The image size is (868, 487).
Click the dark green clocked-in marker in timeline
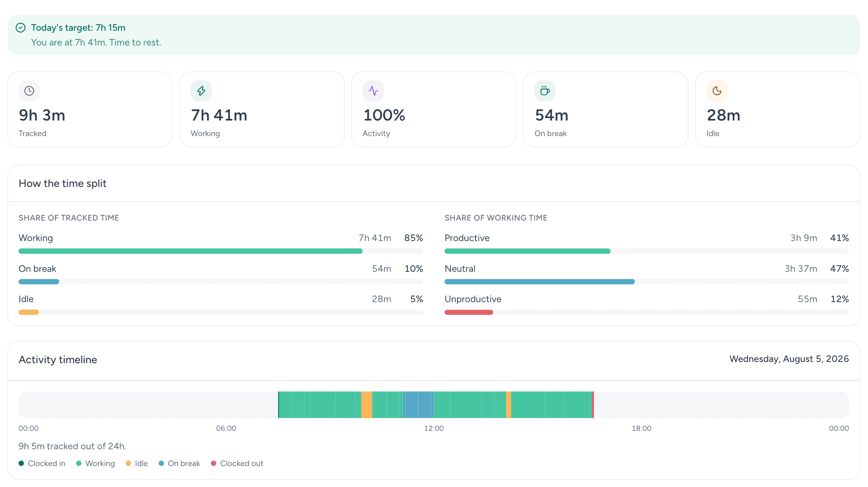(x=279, y=405)
